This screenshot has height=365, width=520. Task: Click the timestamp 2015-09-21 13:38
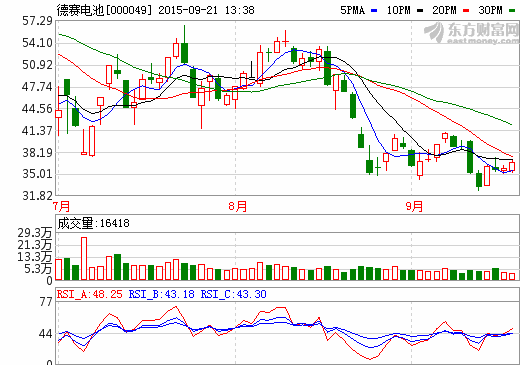[206, 10]
